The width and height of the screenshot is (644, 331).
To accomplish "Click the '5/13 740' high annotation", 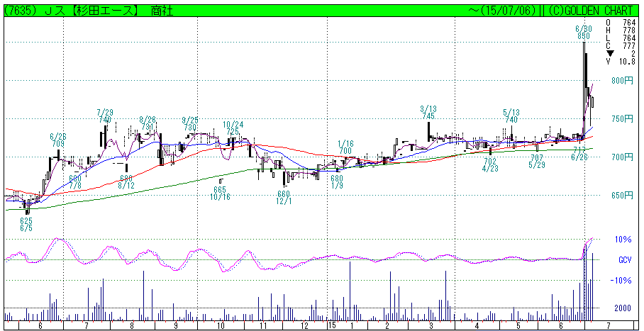I will click(511, 116).
